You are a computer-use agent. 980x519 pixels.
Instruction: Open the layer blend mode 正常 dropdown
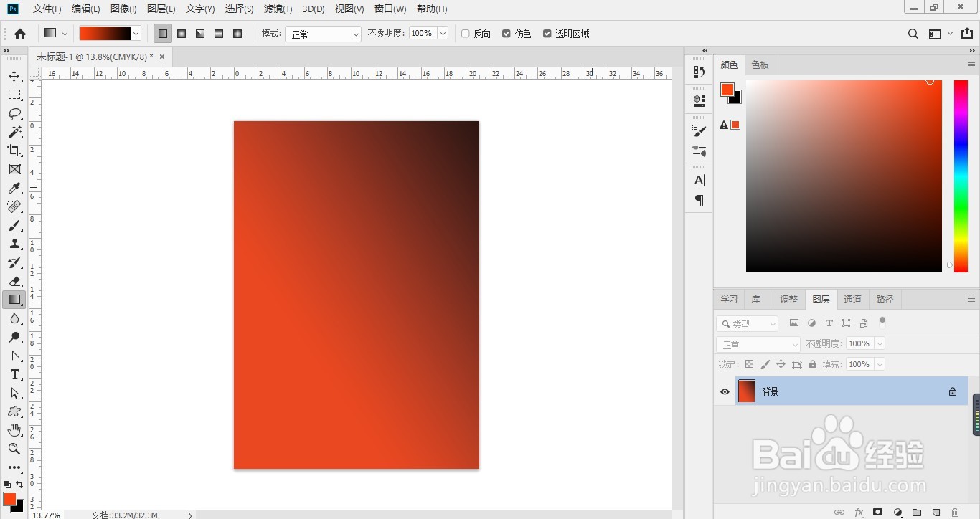pyautogui.click(x=758, y=345)
